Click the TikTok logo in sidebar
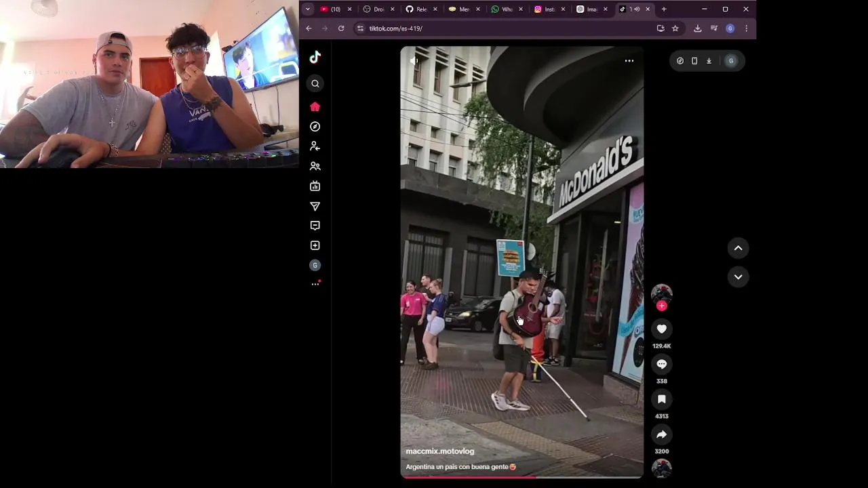This screenshot has width=868, height=488. [315, 58]
